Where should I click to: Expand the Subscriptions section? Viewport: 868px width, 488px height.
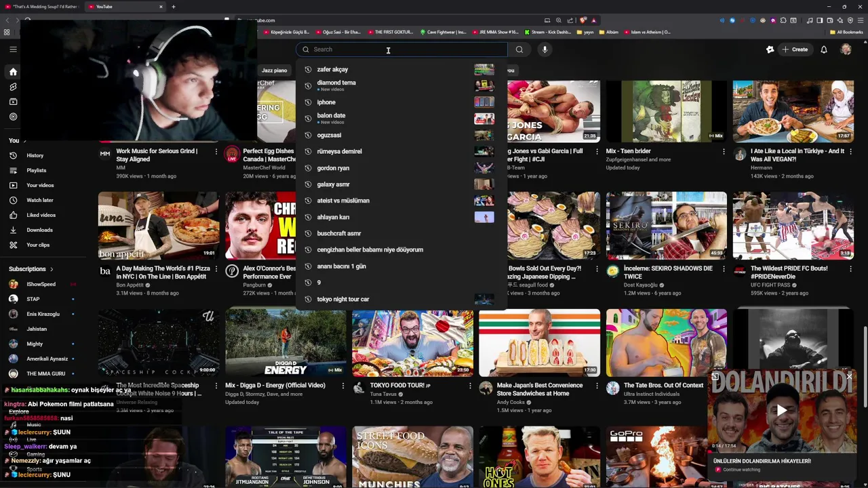point(31,269)
